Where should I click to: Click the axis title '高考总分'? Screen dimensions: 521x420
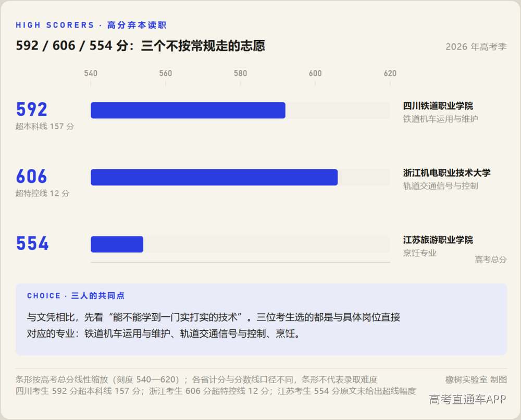[491, 260]
